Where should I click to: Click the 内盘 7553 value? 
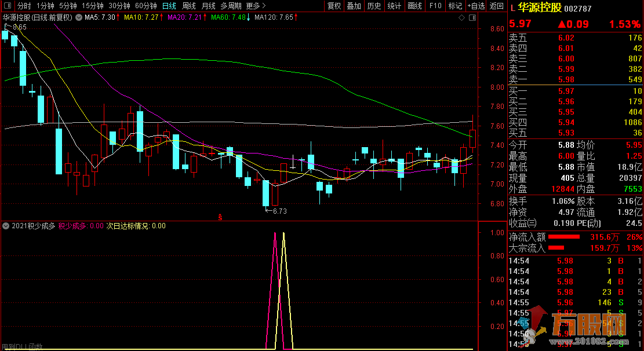point(633,189)
